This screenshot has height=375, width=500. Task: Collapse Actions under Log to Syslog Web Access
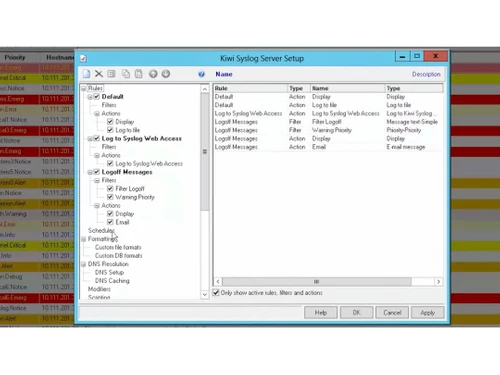97,155
